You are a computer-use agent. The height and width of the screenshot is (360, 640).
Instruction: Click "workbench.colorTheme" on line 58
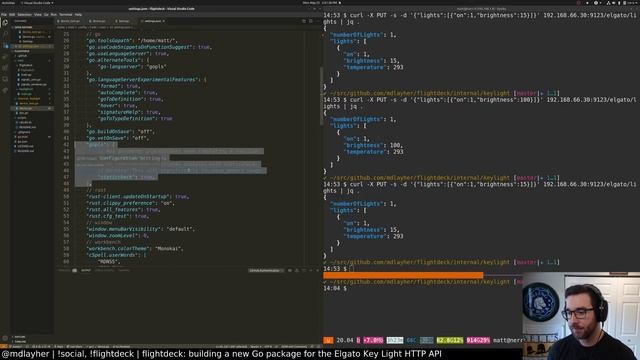pos(119,249)
